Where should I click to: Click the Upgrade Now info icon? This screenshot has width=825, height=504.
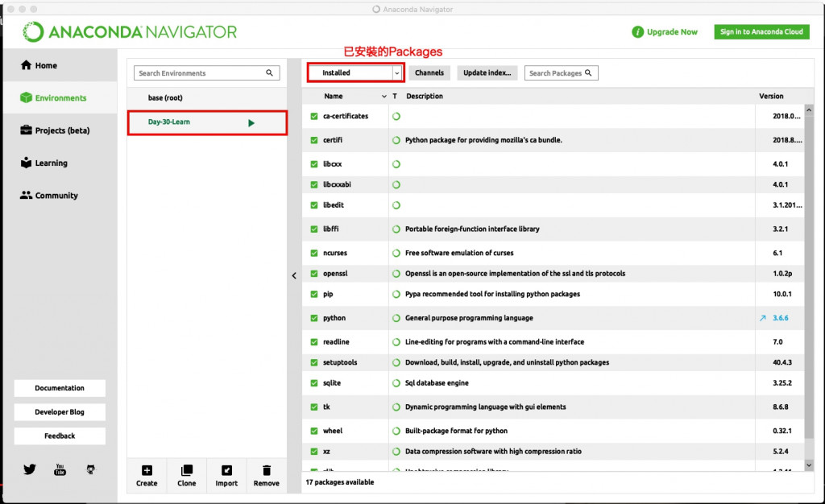pyautogui.click(x=637, y=32)
